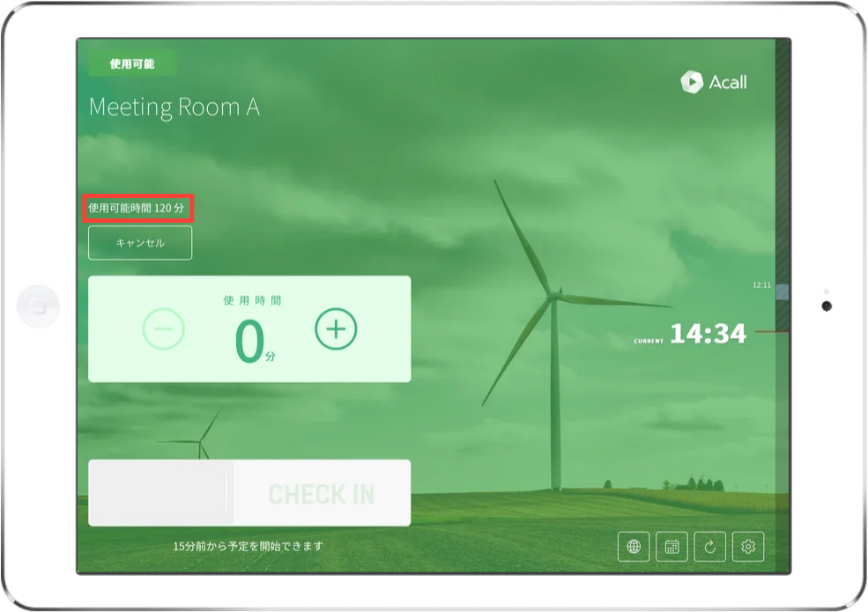Image resolution: width=868 pixels, height=612 pixels.
Task: Tap the 12:11 timeline marker
Action: (761, 285)
